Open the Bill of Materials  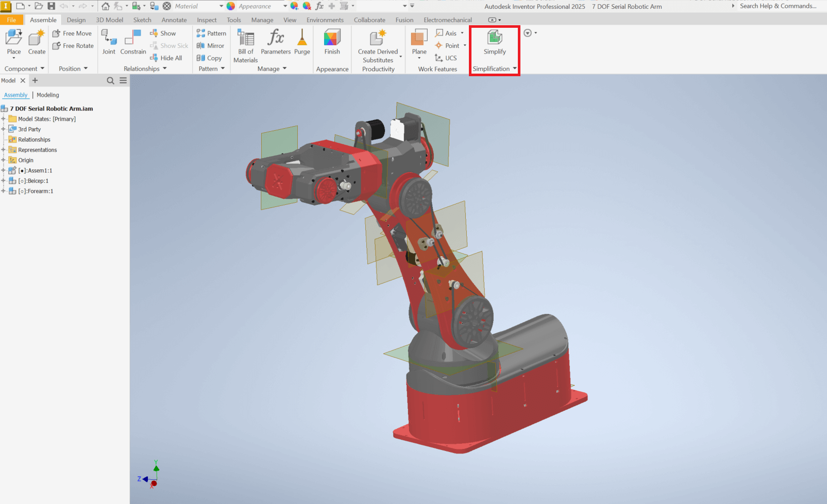pyautogui.click(x=246, y=46)
